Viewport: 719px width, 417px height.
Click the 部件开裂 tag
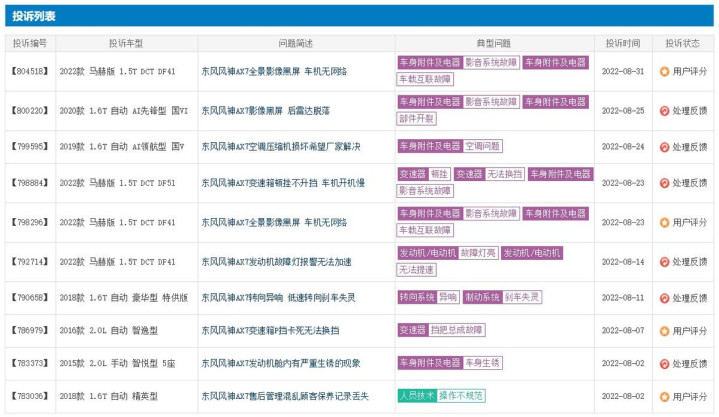click(x=416, y=119)
